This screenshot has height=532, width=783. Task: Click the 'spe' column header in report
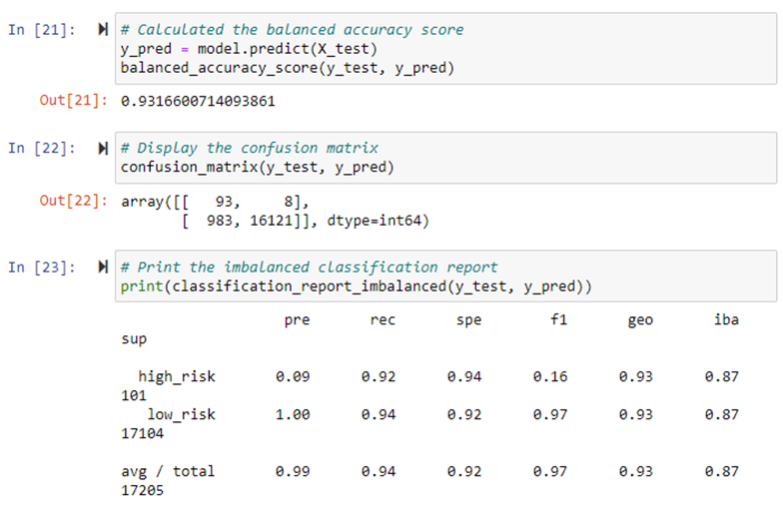tap(469, 320)
